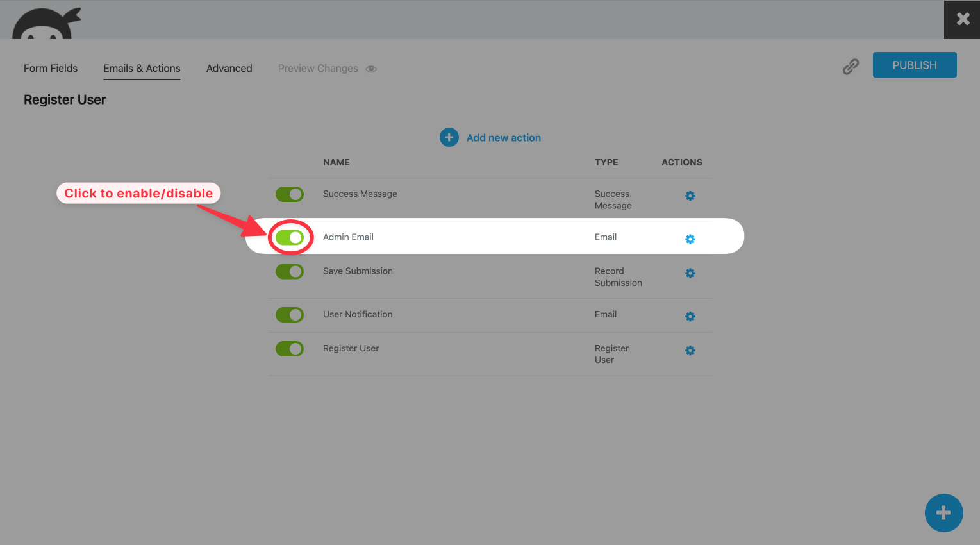The width and height of the screenshot is (980, 545).
Task: Click the preview eye icon
Action: pos(371,69)
